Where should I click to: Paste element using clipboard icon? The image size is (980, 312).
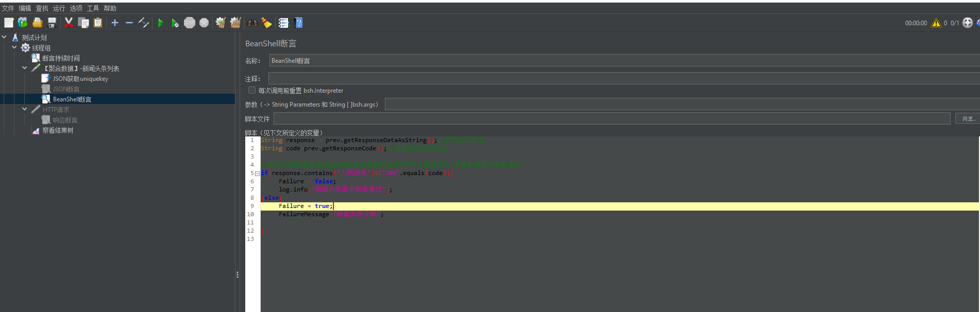98,23
